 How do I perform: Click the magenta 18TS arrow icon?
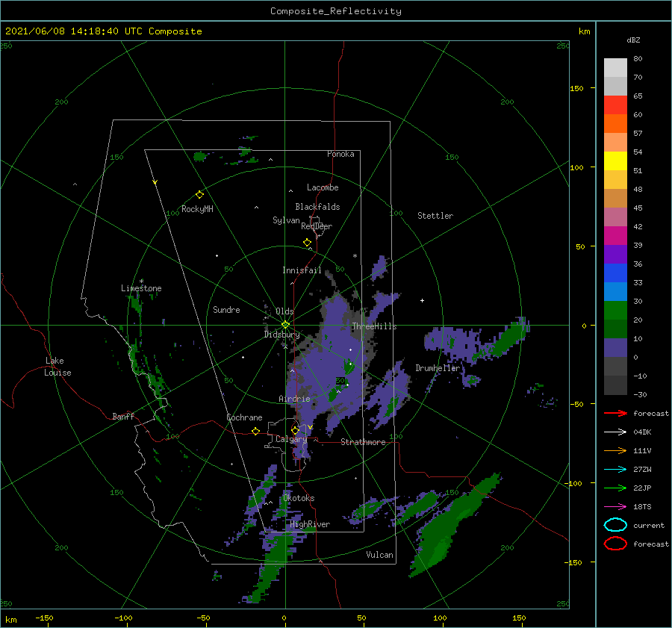pos(615,507)
